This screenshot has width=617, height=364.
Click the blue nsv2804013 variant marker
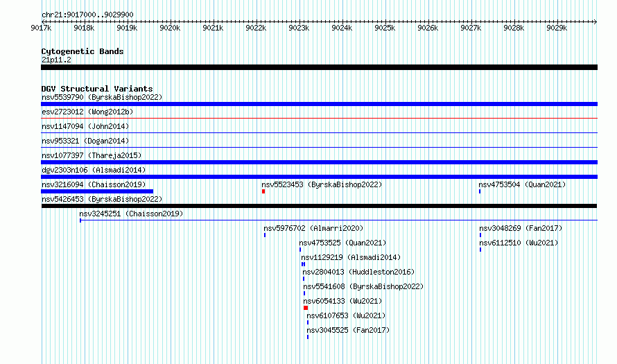304,279
